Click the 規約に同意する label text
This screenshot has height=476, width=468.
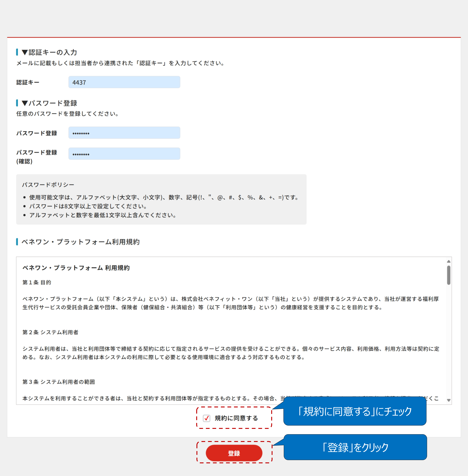tap(236, 418)
